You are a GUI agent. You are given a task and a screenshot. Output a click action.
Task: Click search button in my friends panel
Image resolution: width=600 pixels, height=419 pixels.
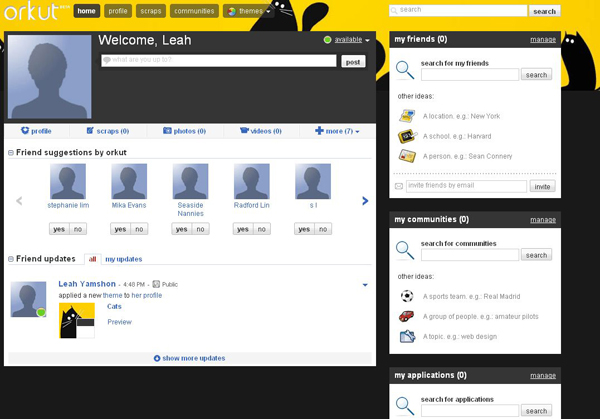tap(536, 75)
